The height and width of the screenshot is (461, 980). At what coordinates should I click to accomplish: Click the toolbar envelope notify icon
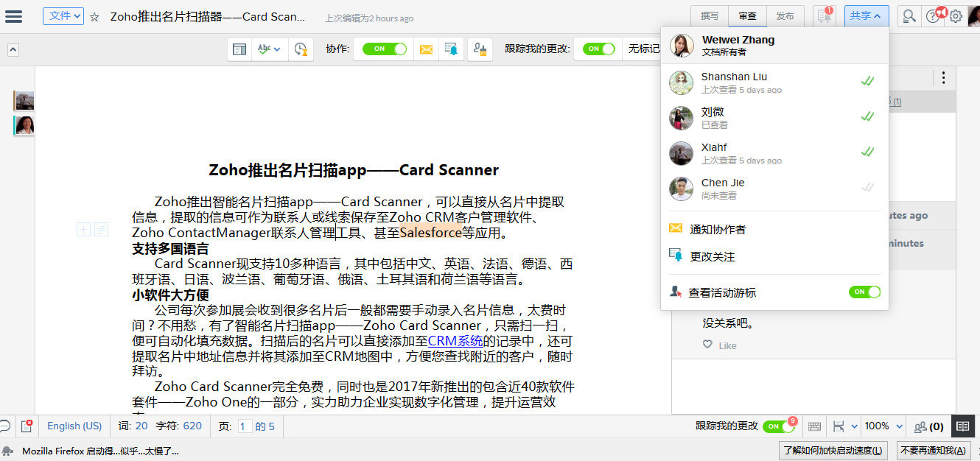pyautogui.click(x=426, y=49)
